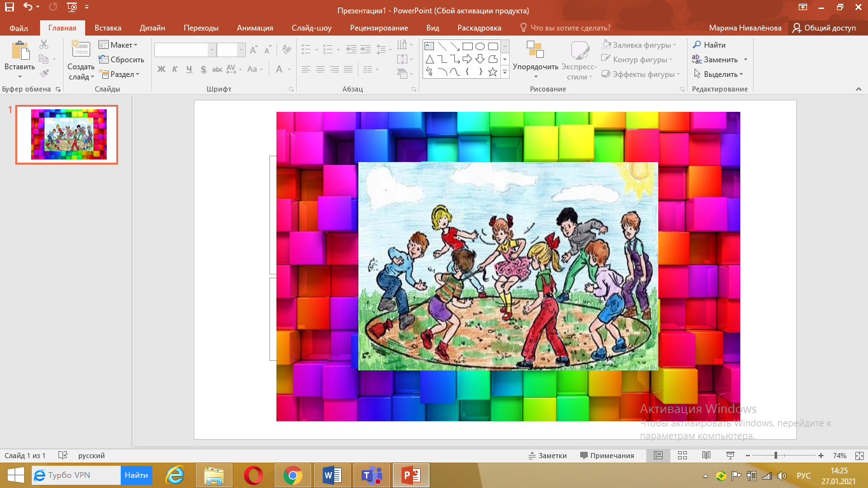Switch to the Вставка tab

pyautogui.click(x=108, y=28)
